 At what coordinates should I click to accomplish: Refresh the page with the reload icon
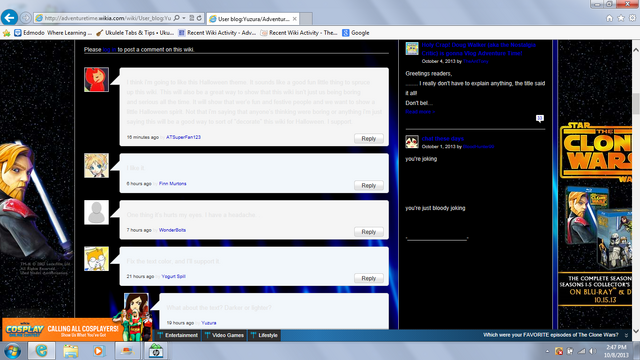199,18
